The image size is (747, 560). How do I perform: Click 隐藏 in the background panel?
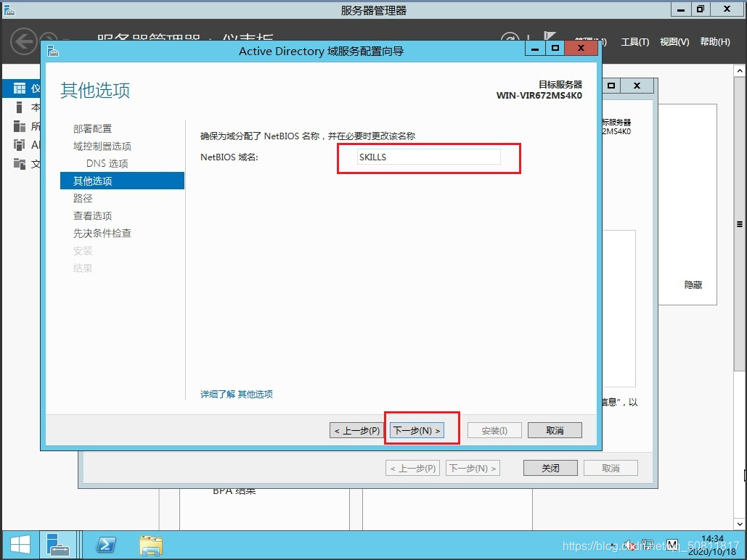693,285
